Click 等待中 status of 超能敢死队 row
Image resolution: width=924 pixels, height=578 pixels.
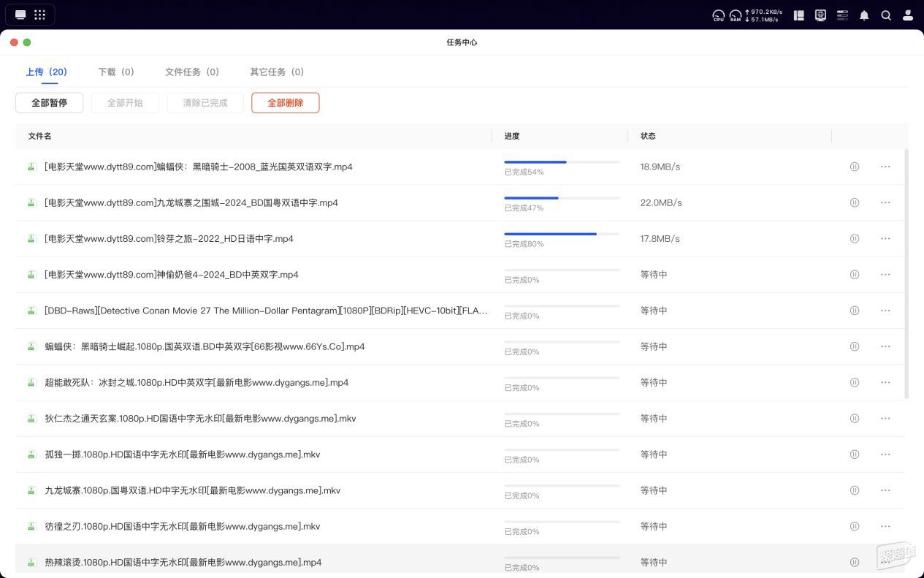654,382
